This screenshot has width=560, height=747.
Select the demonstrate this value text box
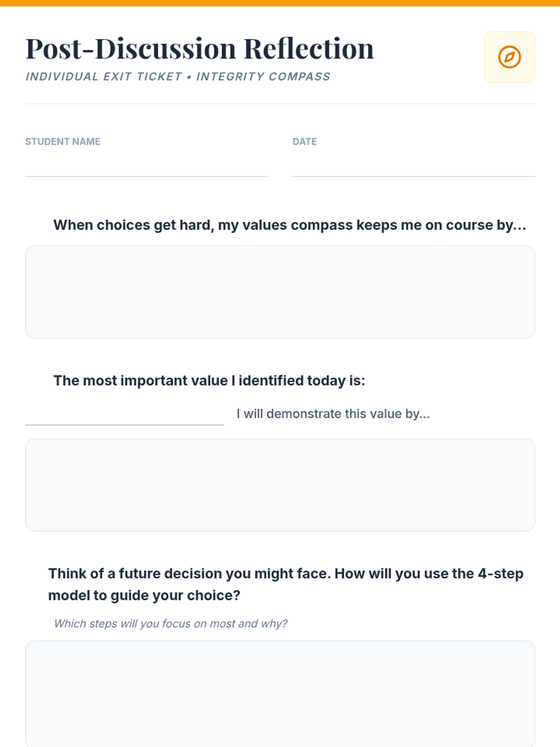coord(280,485)
